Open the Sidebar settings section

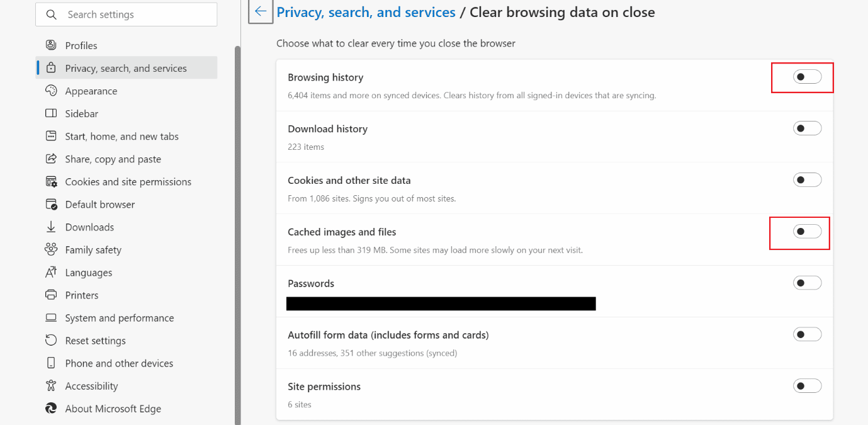pos(127,113)
